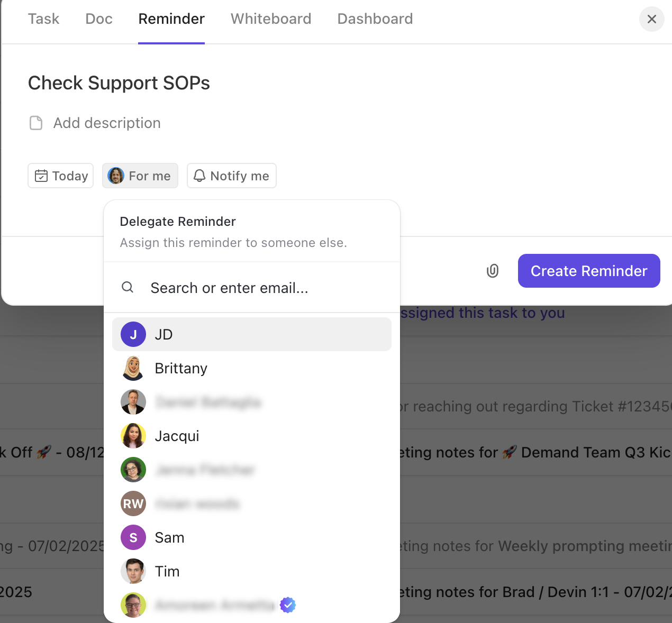
Task: Click the paperclip attachment icon
Action: click(493, 271)
